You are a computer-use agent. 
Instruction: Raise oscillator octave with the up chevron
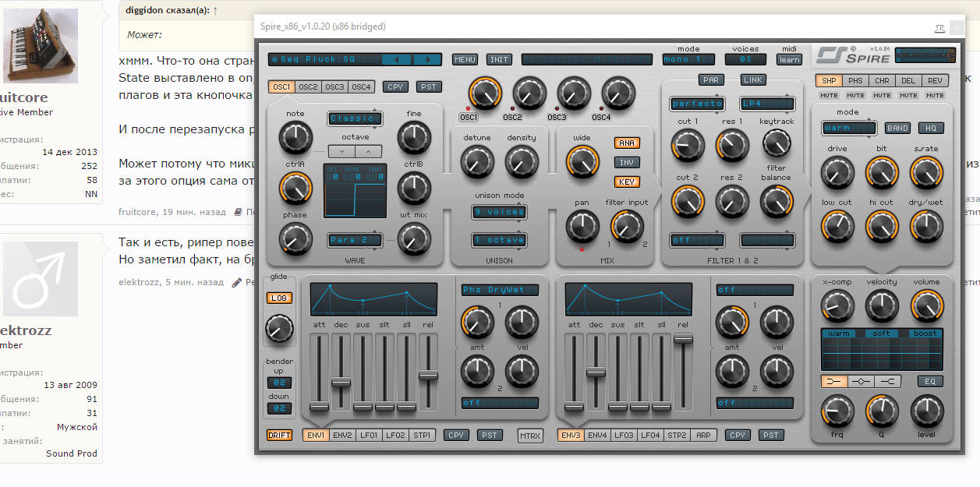(369, 151)
